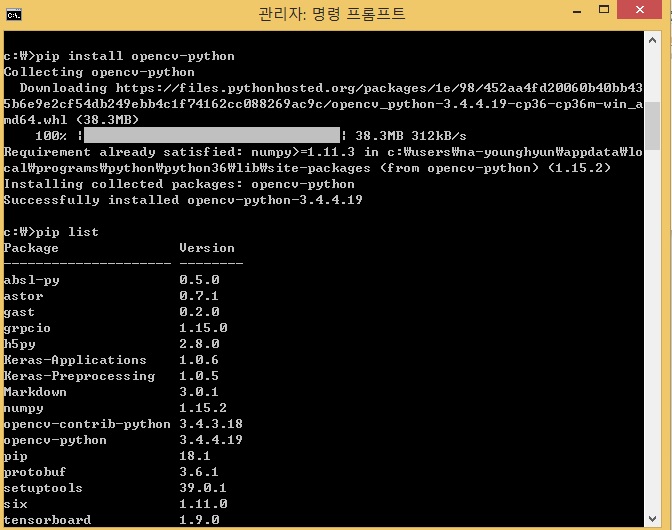The height and width of the screenshot is (530, 672).
Task: Click the 'tensorboard' package name
Action: pyautogui.click(x=47, y=520)
